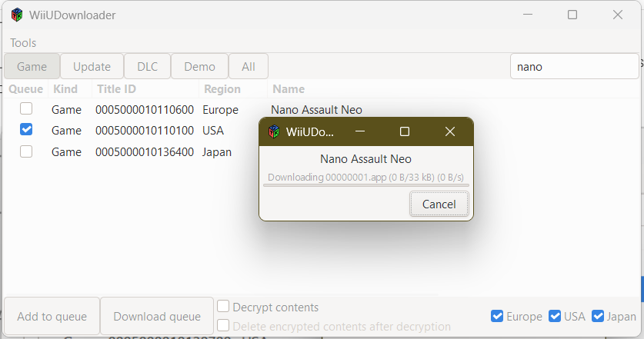Focus the search field containing 'nano'
This screenshot has height=339, width=644.
pyautogui.click(x=574, y=66)
